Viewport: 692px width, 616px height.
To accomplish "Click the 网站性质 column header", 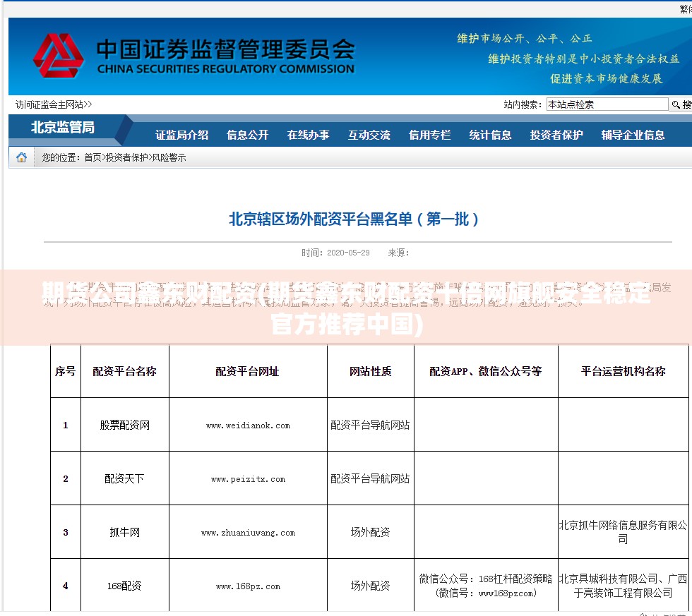I will 370,371.
